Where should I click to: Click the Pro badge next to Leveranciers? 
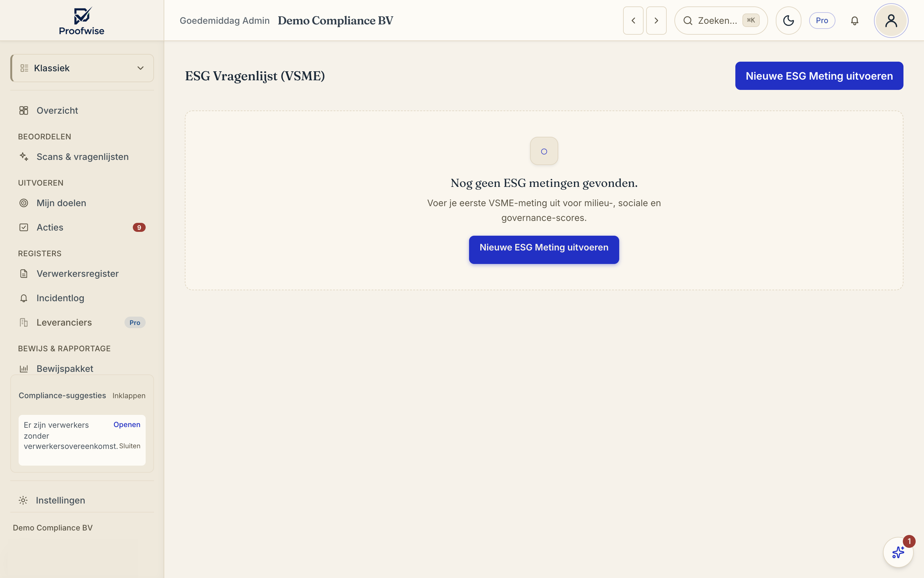coord(135,323)
